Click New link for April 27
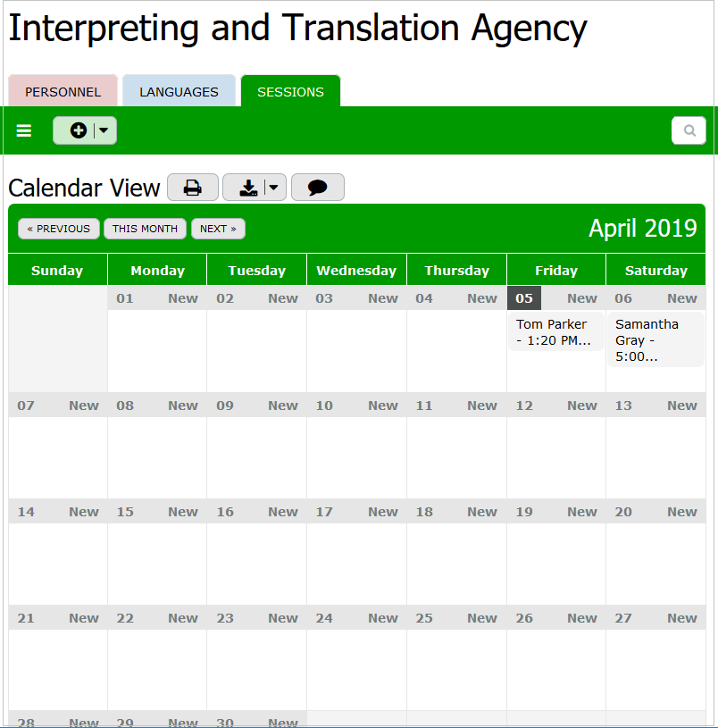This screenshot has height=728, width=718. (682, 618)
